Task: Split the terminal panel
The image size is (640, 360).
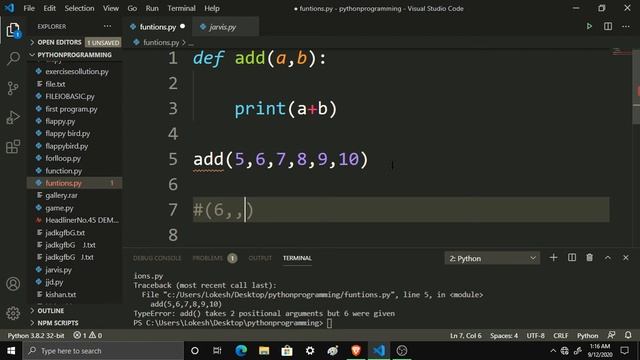Action: (572, 258)
